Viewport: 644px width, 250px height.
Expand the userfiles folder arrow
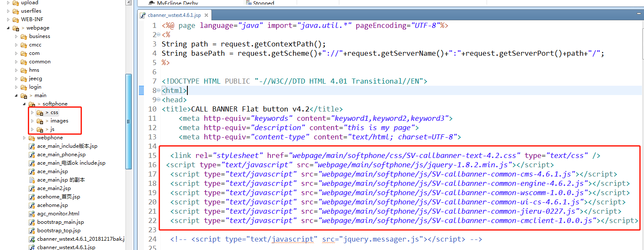click(x=8, y=11)
